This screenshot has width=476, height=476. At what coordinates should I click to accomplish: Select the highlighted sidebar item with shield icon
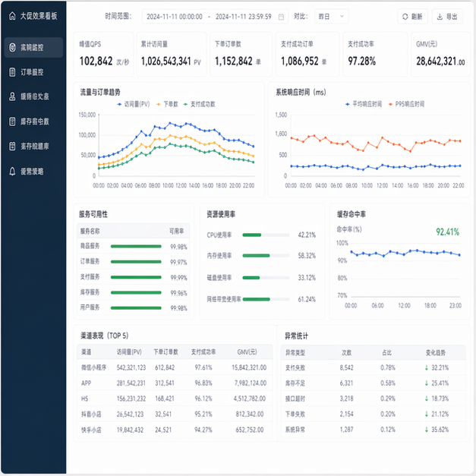click(33, 47)
